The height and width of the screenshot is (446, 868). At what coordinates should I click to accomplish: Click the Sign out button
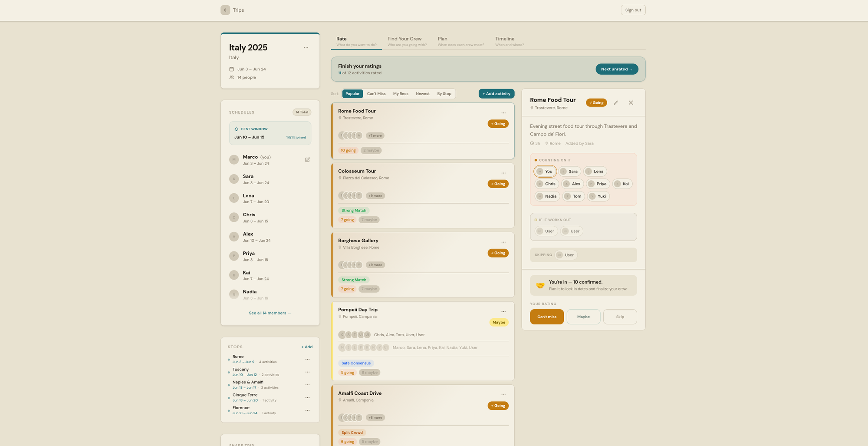tap(633, 10)
